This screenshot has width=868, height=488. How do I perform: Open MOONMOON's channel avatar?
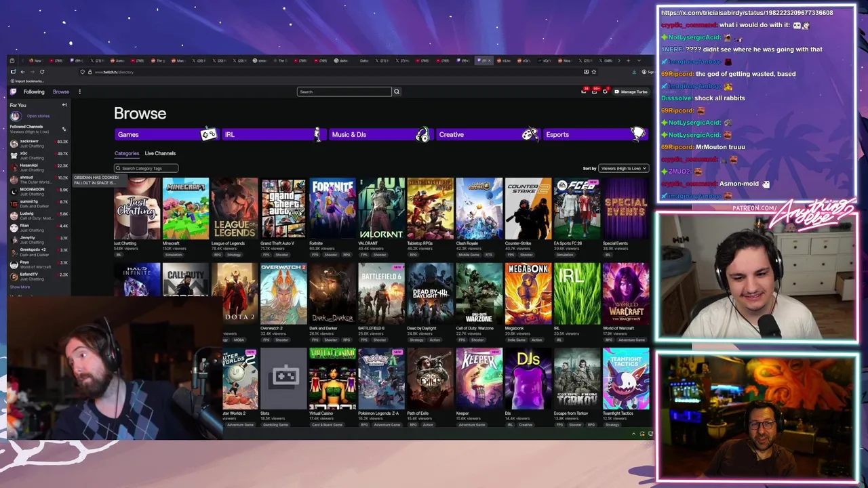coord(14,192)
